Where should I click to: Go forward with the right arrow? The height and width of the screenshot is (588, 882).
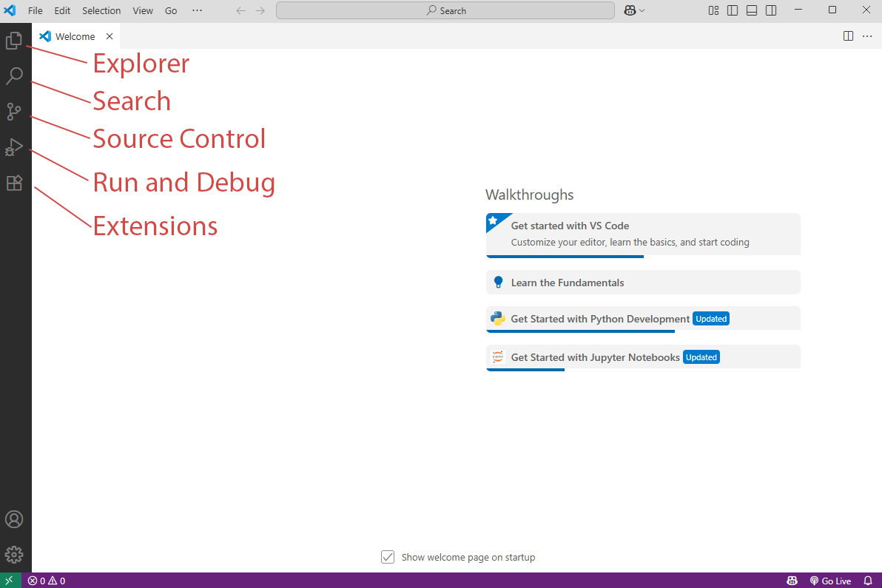pos(260,10)
